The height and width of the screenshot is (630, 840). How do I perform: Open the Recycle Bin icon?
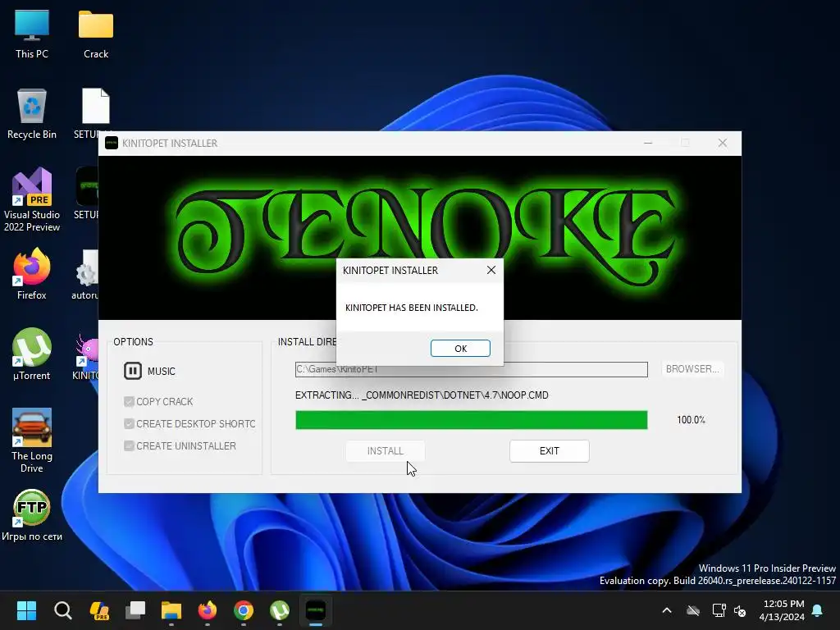pos(32,114)
